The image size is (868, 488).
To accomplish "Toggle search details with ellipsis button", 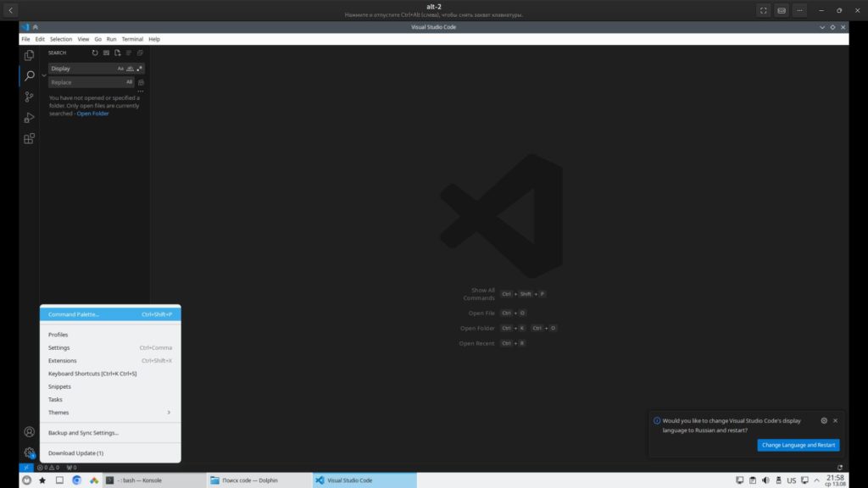I will [x=141, y=91].
